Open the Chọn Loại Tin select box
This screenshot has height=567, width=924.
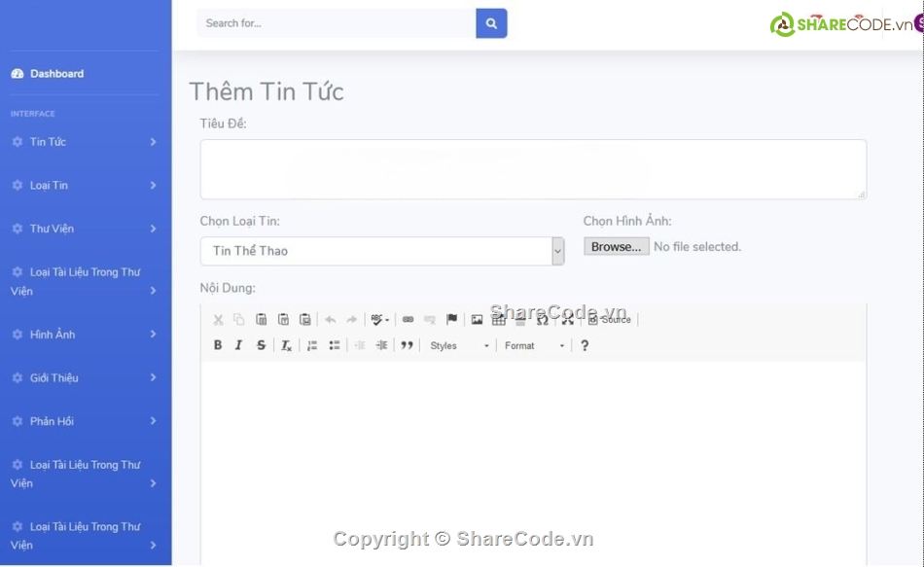click(382, 252)
